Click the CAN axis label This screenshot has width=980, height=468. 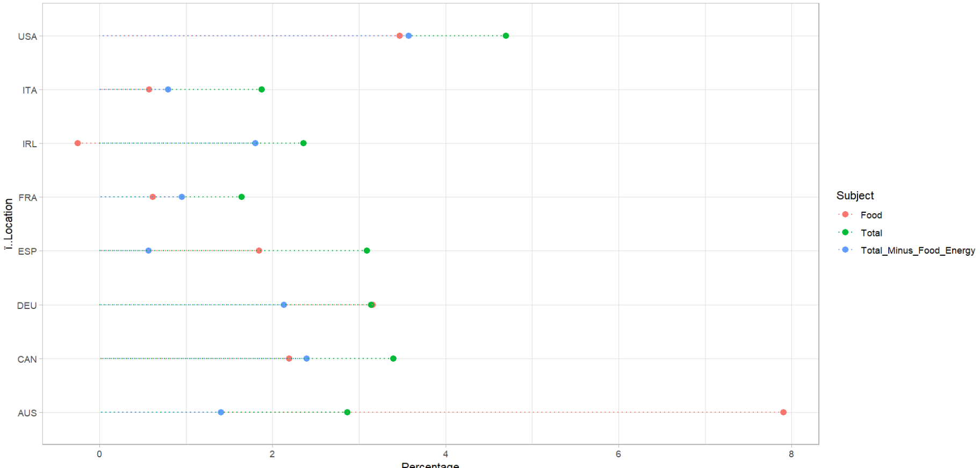27,359
